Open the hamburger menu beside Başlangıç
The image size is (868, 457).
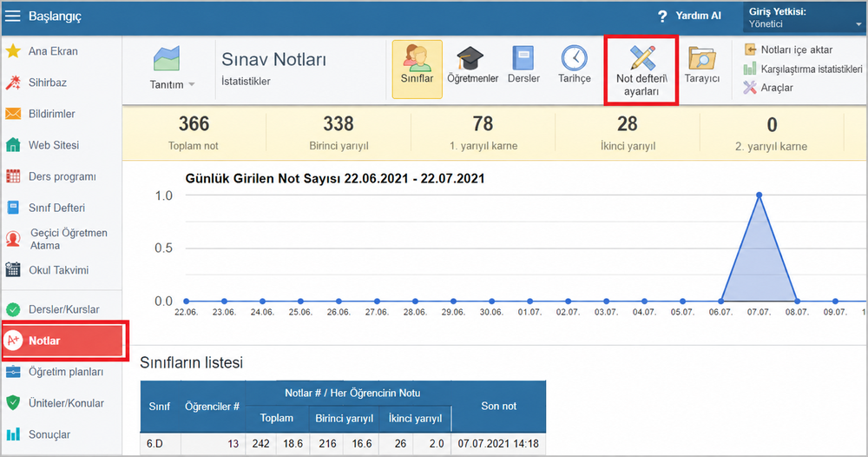click(x=12, y=16)
